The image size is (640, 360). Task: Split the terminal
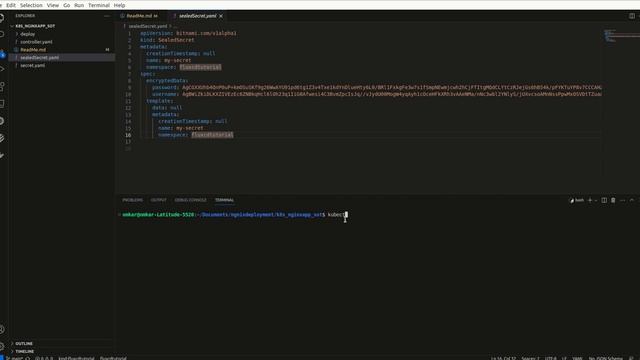pyautogui.click(x=604, y=200)
